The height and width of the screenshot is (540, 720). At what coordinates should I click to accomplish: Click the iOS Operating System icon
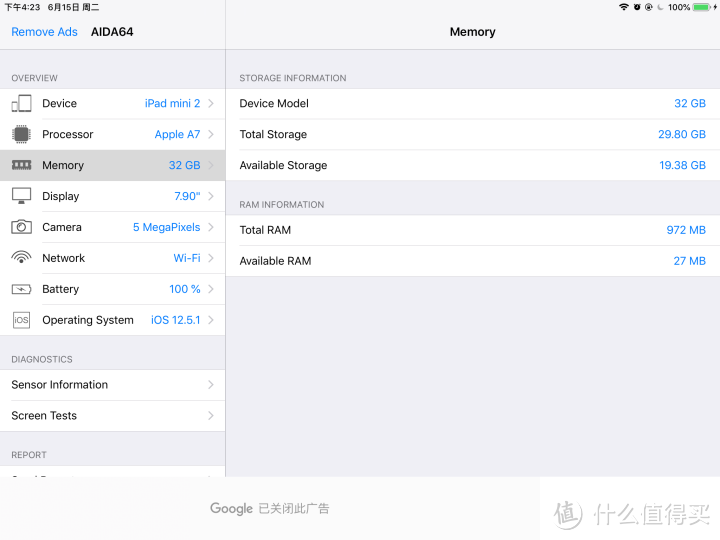(21, 320)
